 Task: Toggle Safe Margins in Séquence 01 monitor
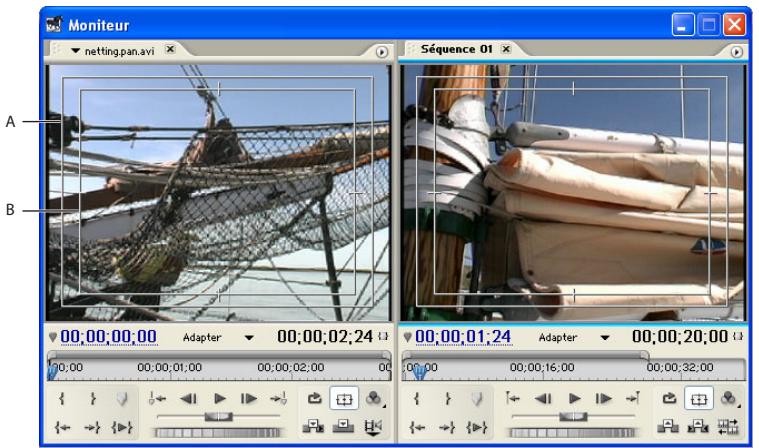point(699,399)
